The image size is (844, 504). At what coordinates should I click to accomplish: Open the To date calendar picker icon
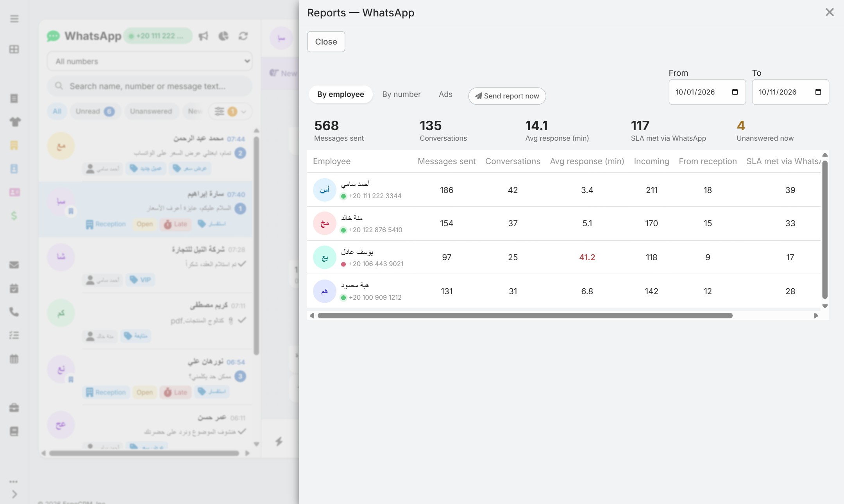pos(818,92)
